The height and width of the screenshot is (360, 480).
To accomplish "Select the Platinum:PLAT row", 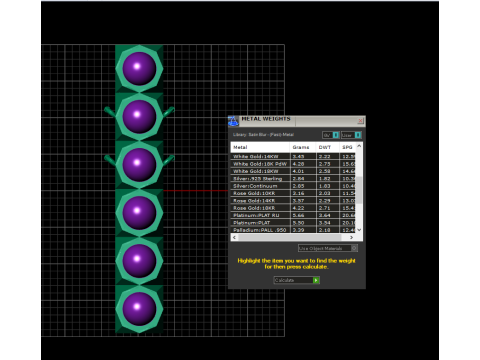I will coord(293,222).
